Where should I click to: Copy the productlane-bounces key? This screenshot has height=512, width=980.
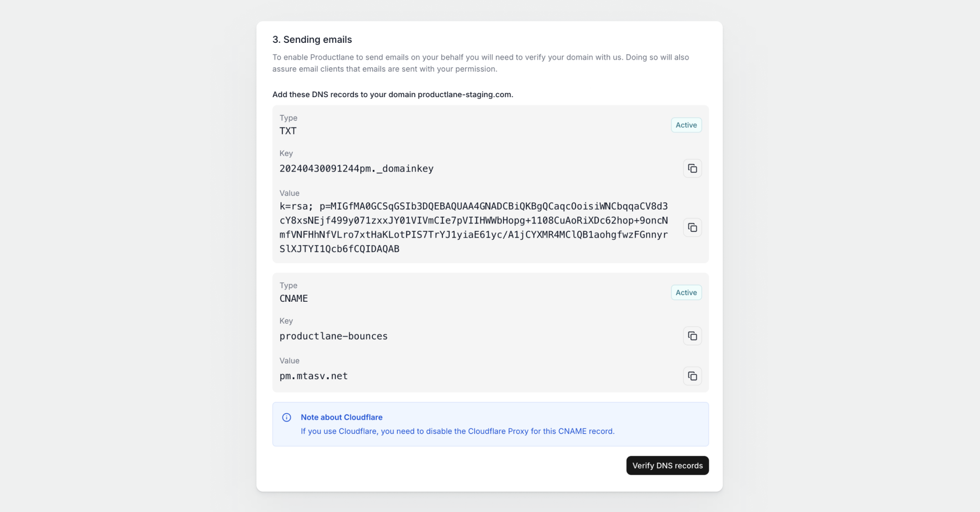(692, 336)
